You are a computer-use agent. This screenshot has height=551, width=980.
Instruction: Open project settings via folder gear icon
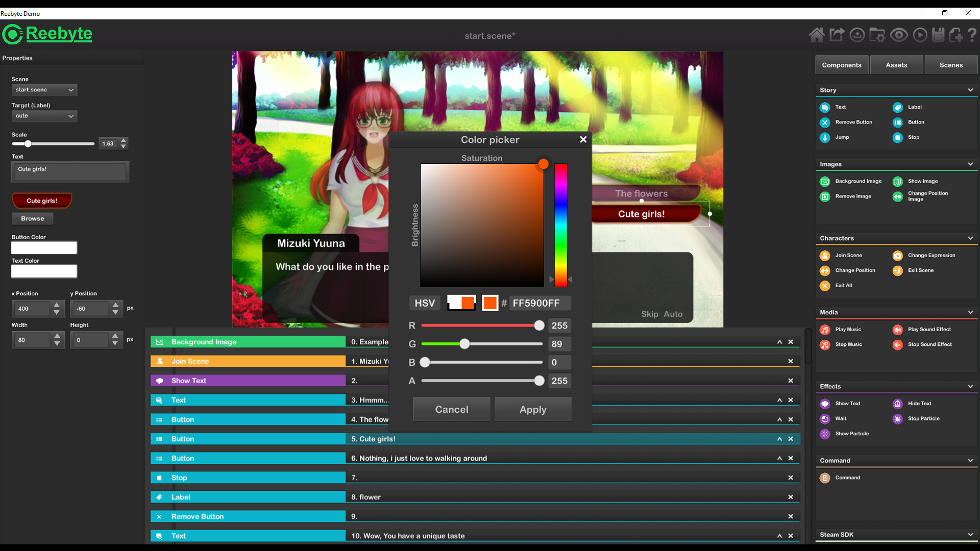tap(877, 35)
